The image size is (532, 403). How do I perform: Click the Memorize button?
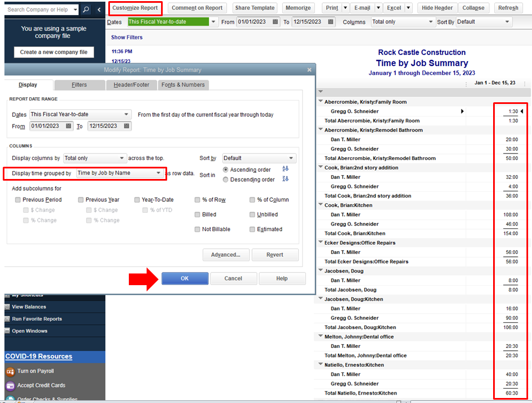tap(298, 8)
